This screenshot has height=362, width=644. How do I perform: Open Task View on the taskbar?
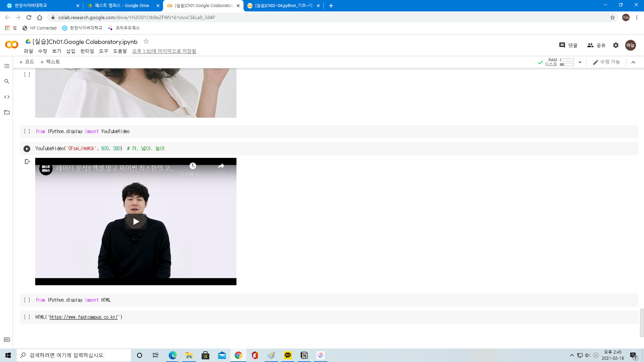[156, 355]
